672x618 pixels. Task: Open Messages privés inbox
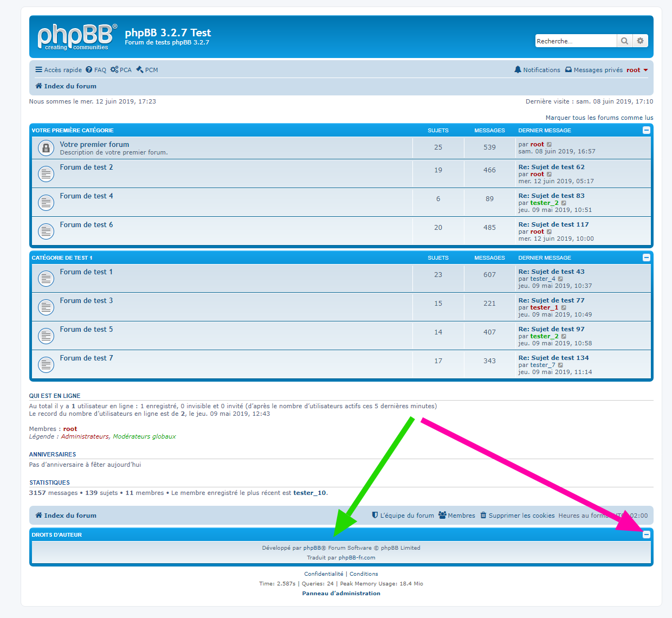593,70
